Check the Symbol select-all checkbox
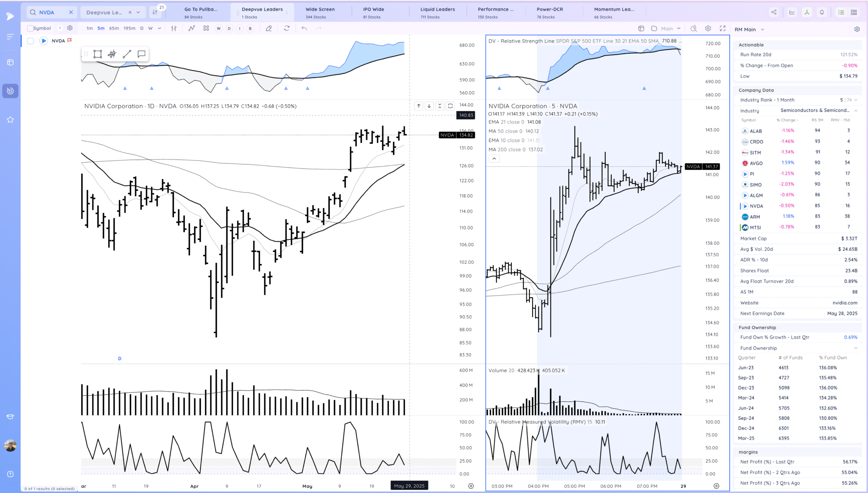The image size is (868, 493). click(x=31, y=28)
